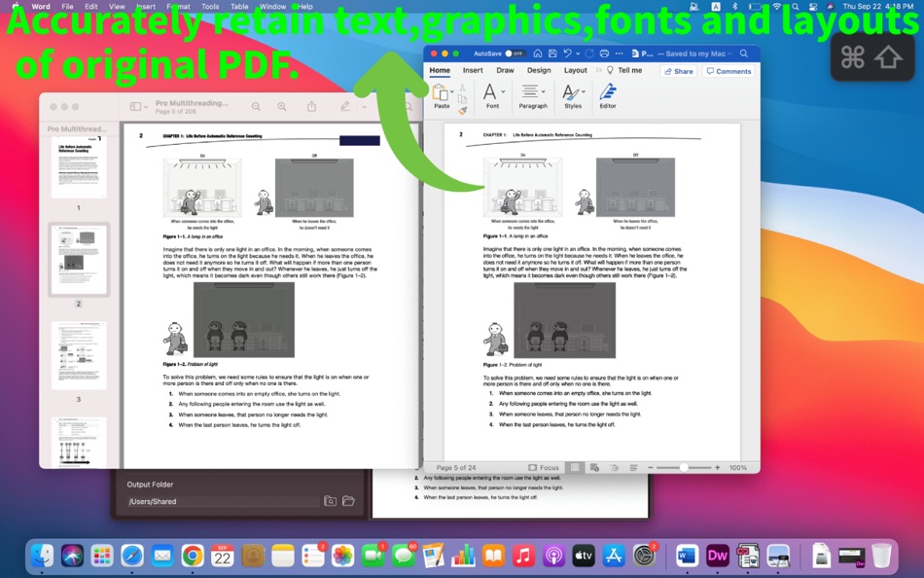The width and height of the screenshot is (924, 578).
Task: Click the Home icon in Word's title bar
Action: [538, 54]
